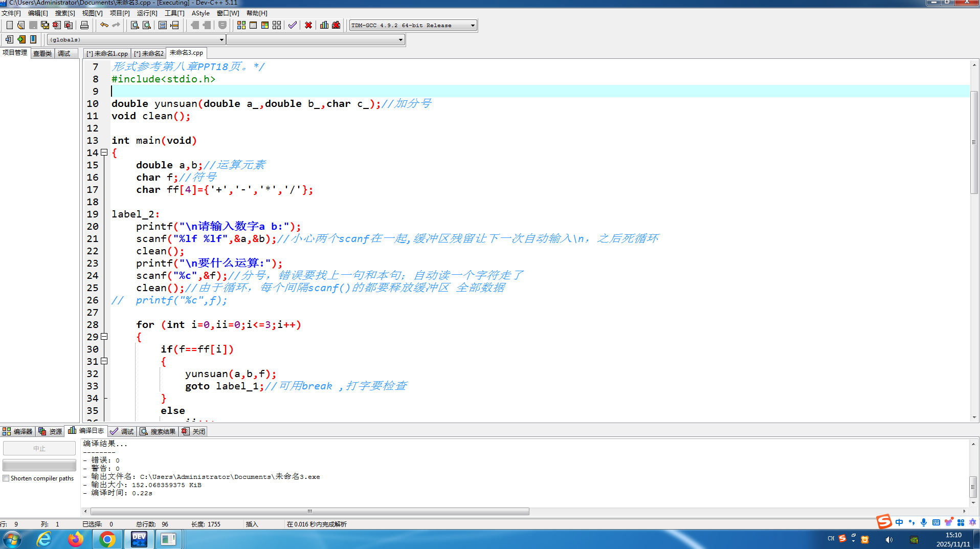980x549 pixels.
Task: Click the 关闭 bottom panel tab
Action: [193, 431]
